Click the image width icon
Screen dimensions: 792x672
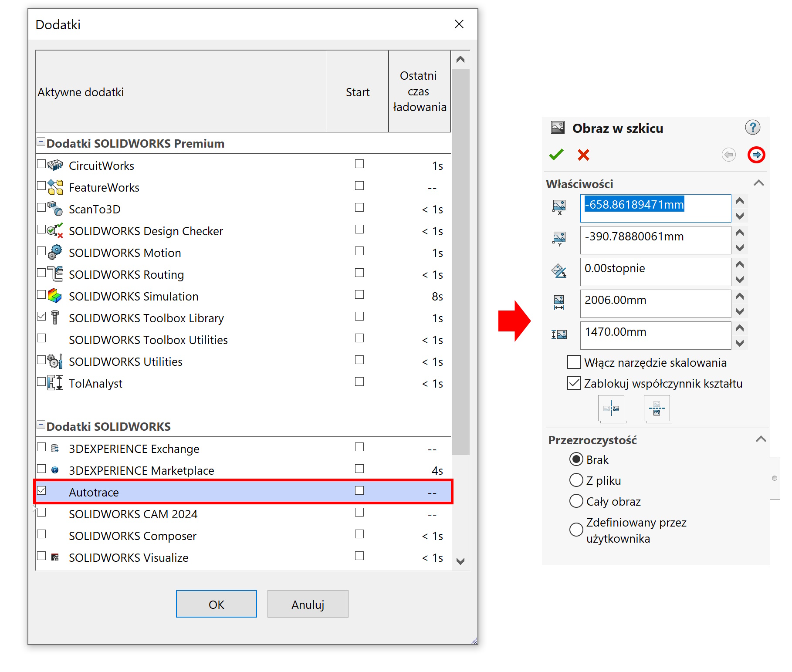tap(559, 303)
